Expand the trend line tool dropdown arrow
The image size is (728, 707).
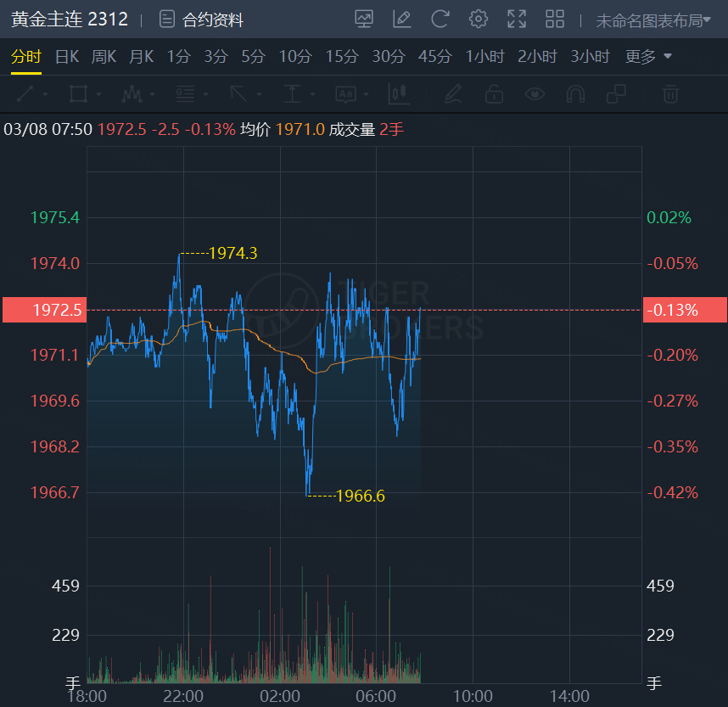click(45, 94)
